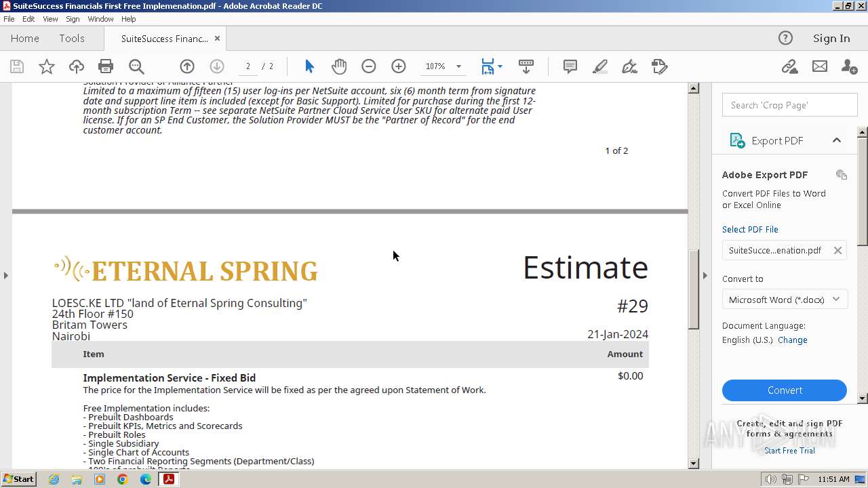868x488 pixels.
Task: Click the document vertical scrollbar thumb
Action: coord(694,289)
